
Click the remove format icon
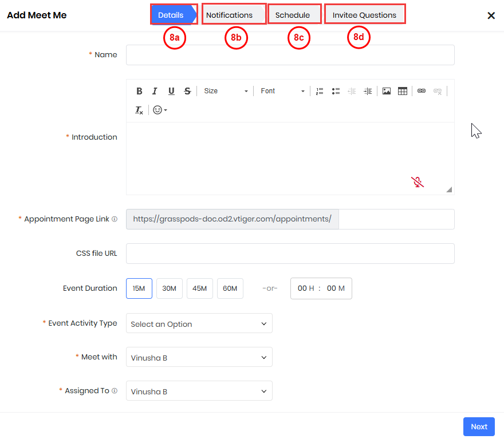pyautogui.click(x=139, y=110)
